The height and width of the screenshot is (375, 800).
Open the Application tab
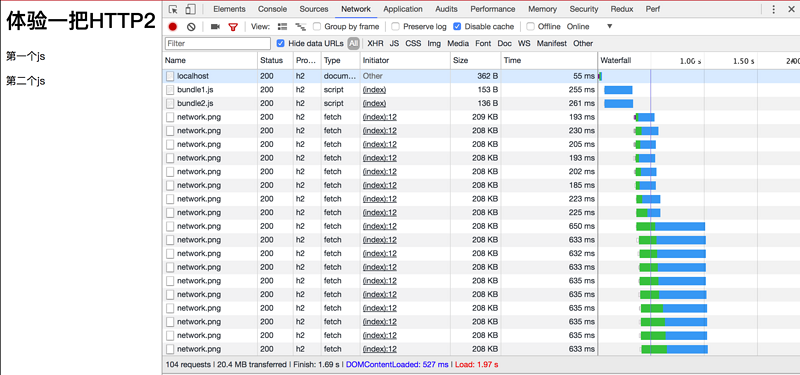[403, 9]
